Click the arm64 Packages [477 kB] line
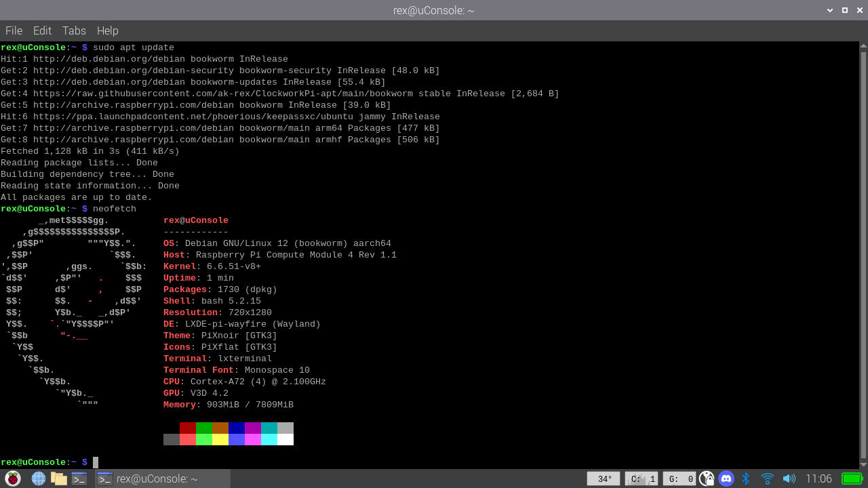The width and height of the screenshot is (868, 488). [220, 128]
